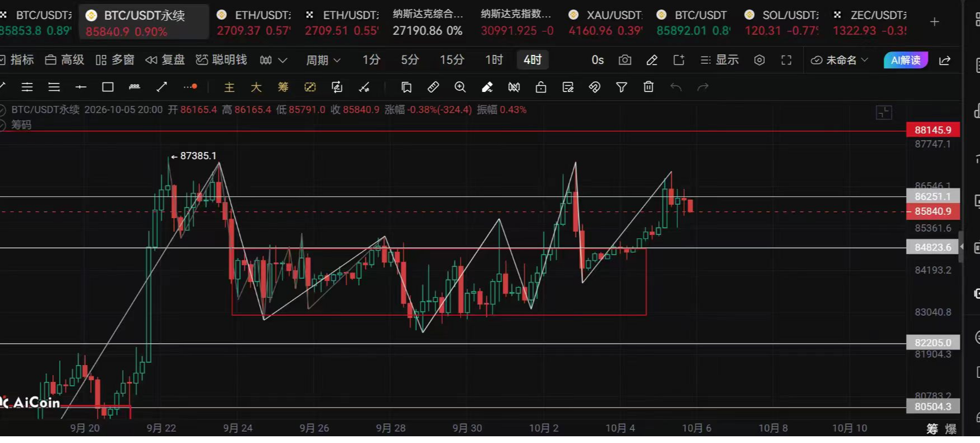The height and width of the screenshot is (443, 980).
Task: Redo the drawing action
Action: coord(703,87)
